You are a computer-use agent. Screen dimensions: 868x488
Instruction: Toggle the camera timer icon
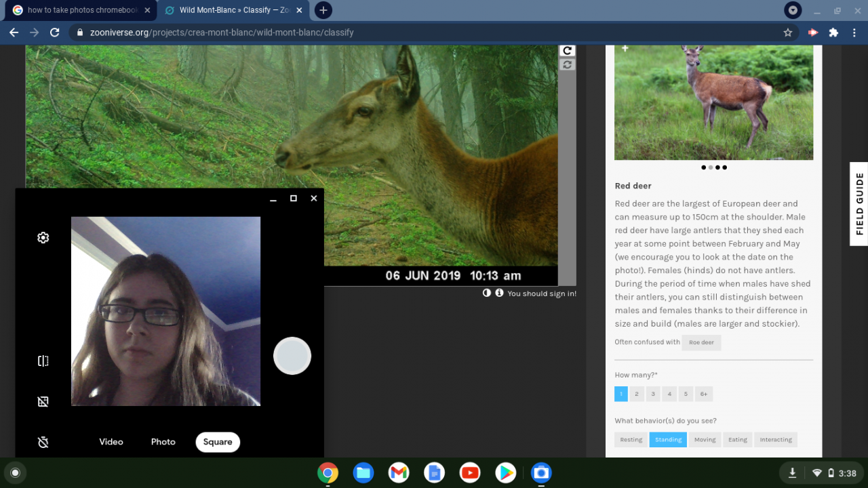[x=43, y=442]
